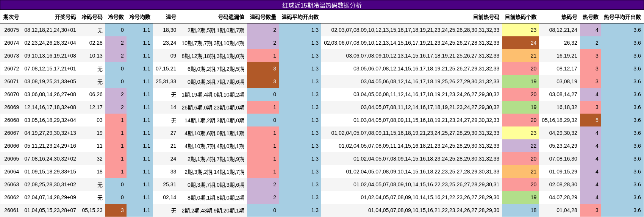The width and height of the screenshot is (644, 217).
Task: Select period number 26065
Action: click(11, 159)
